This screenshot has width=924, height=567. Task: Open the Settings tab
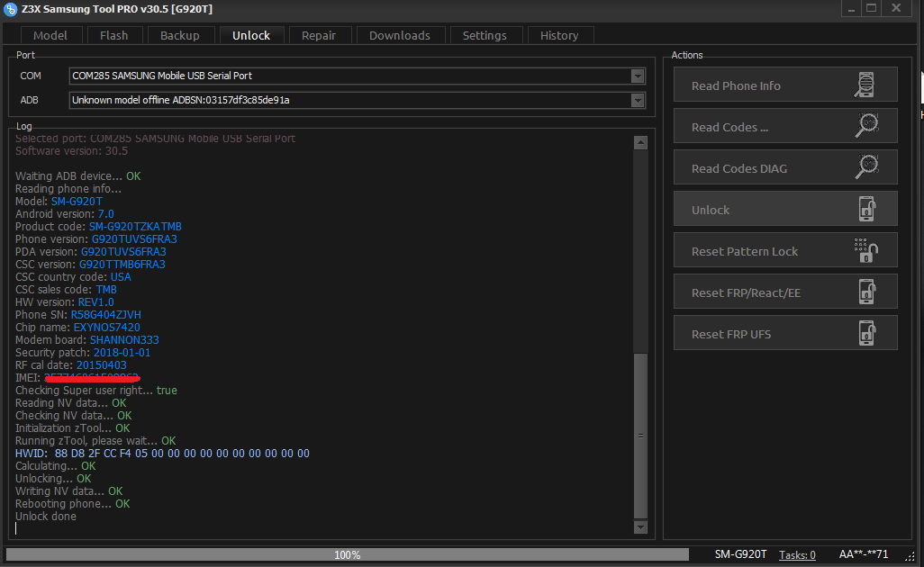tap(485, 35)
